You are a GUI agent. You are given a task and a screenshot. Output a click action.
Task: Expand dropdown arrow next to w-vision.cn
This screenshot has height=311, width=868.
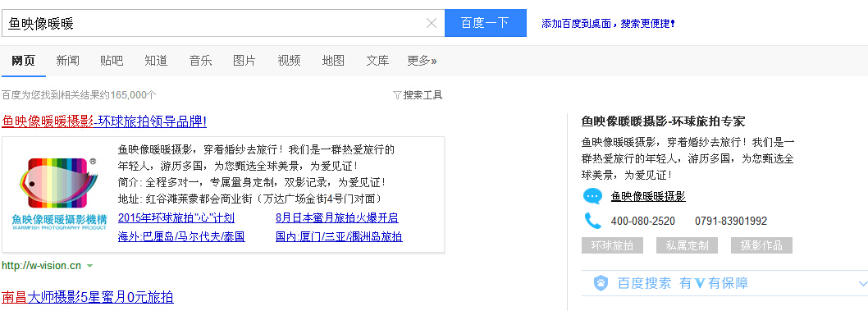tap(89, 266)
